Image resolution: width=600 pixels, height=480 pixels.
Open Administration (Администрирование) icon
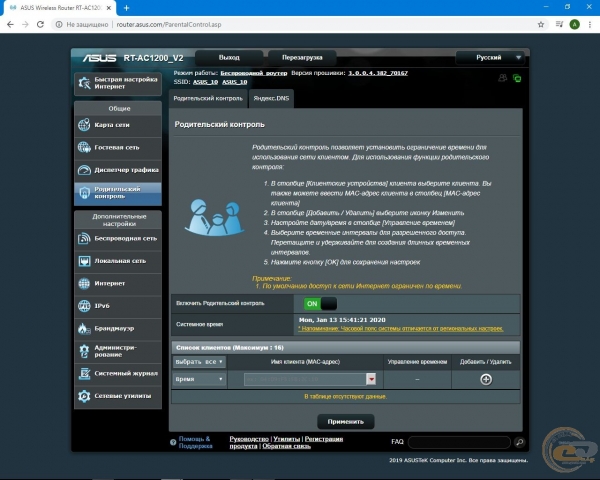coord(84,351)
